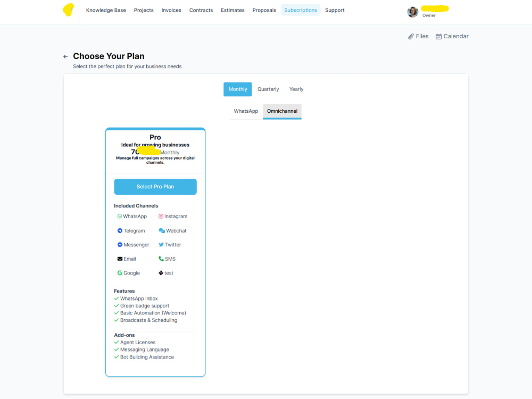
Task: Click 'Agent Licenses' add-on text
Action: click(138, 342)
